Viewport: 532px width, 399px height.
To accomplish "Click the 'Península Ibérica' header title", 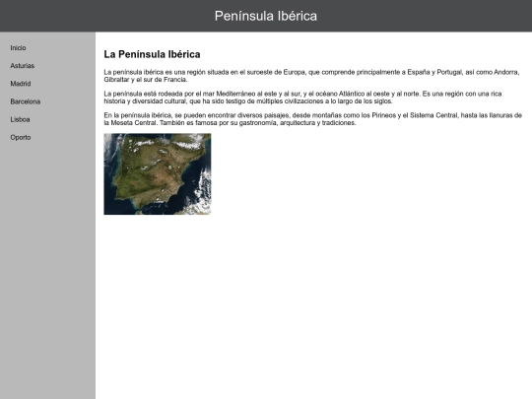I will [266, 16].
